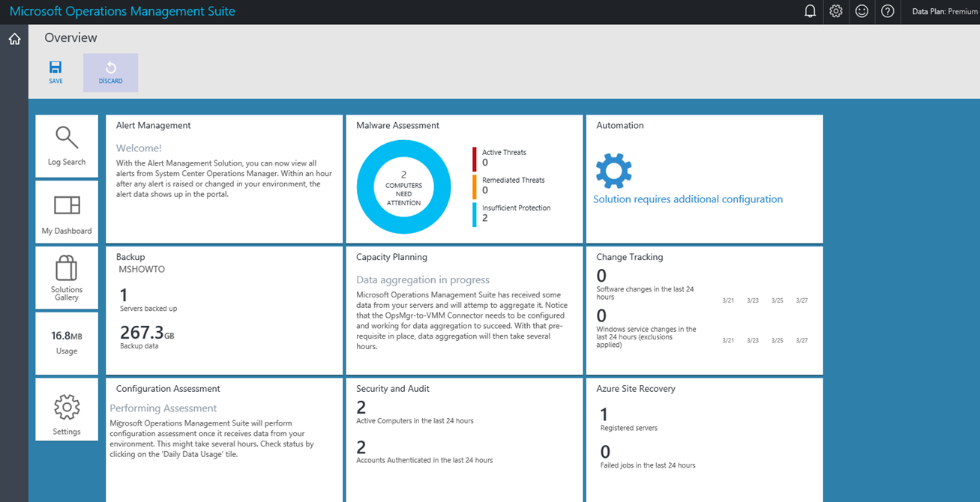The height and width of the screenshot is (502, 980).
Task: Click the Automation tile title
Action: tap(620, 125)
